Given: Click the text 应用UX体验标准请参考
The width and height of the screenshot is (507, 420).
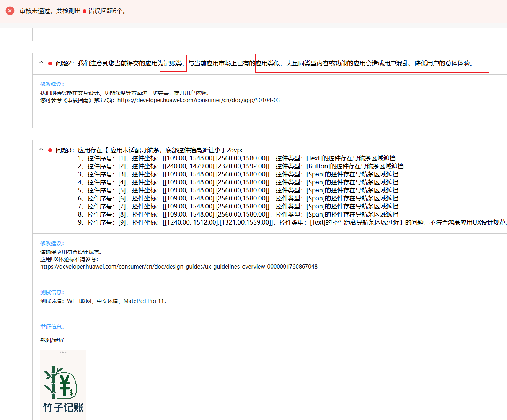Looking at the screenshot, I should click(69, 259).
